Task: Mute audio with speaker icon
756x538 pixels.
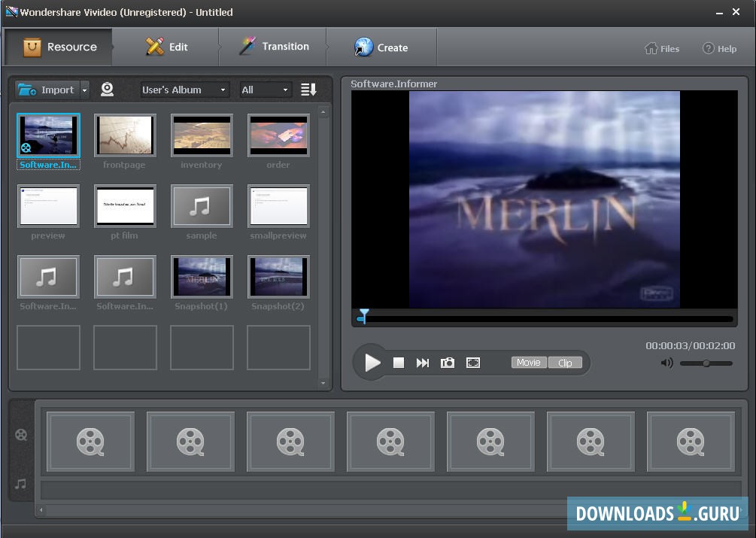Action: coord(666,363)
